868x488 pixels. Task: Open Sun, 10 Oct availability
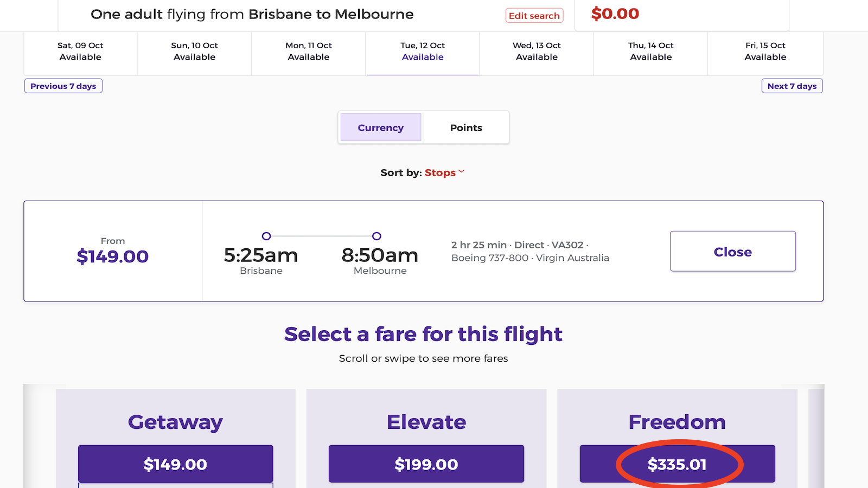point(194,52)
